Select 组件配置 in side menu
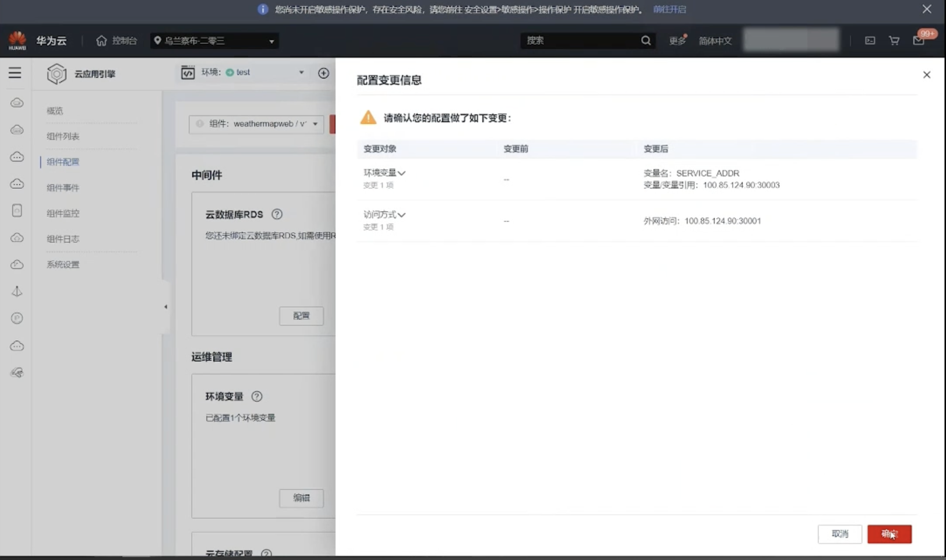946x560 pixels. point(63,162)
